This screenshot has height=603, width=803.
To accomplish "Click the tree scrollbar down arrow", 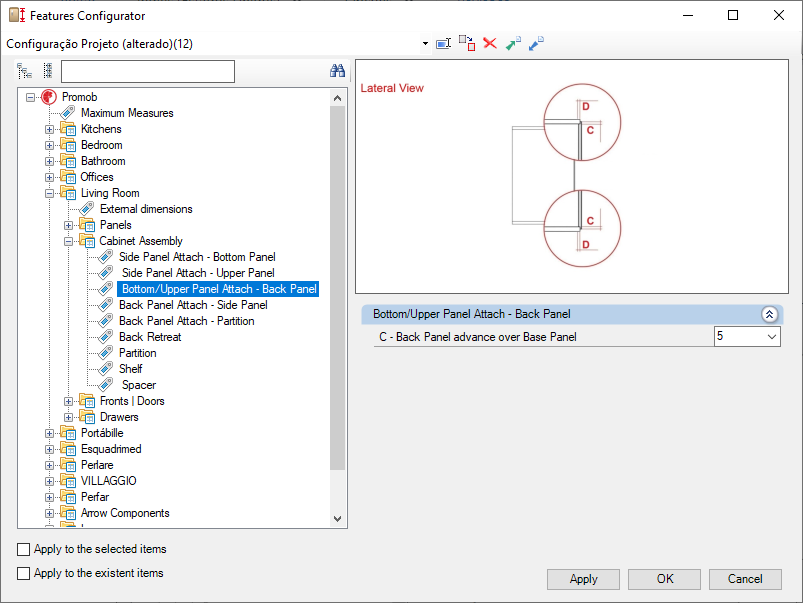I will coord(337,518).
